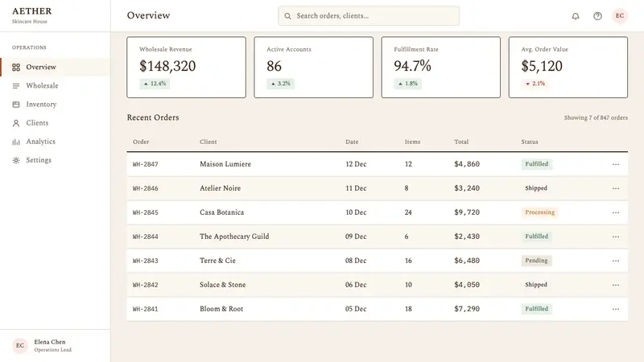Click the $6,480 total amount
Image resolution: width=644 pixels, height=362 pixels.
tap(467, 261)
